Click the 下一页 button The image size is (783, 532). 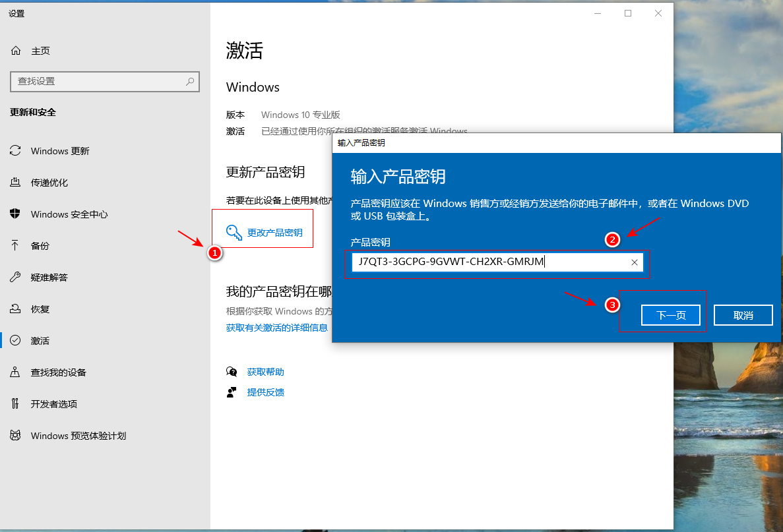point(671,315)
